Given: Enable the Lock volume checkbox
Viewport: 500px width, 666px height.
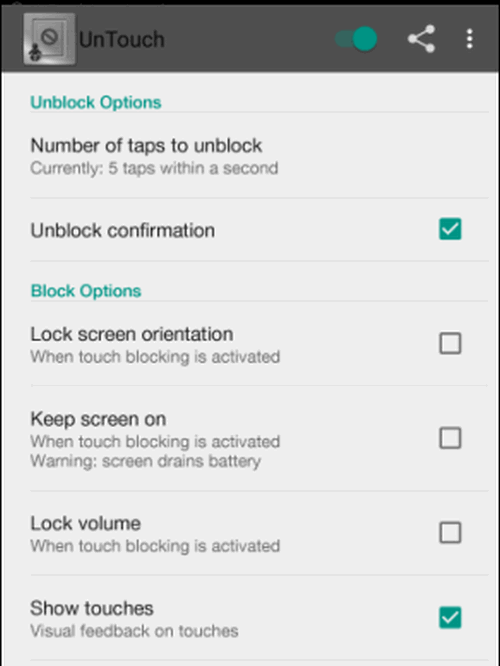Looking at the screenshot, I should tap(450, 533).
